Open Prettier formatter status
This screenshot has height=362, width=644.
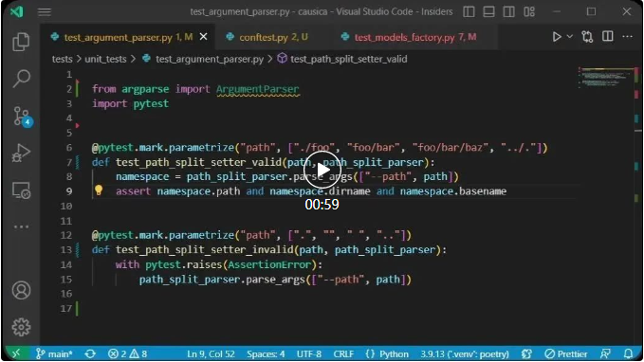[x=566, y=353]
